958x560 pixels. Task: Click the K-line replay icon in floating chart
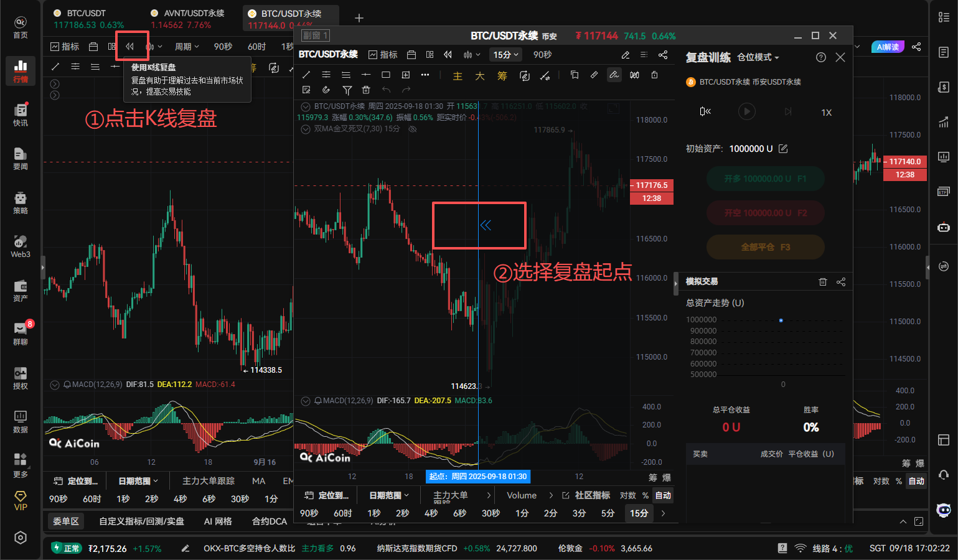[448, 55]
